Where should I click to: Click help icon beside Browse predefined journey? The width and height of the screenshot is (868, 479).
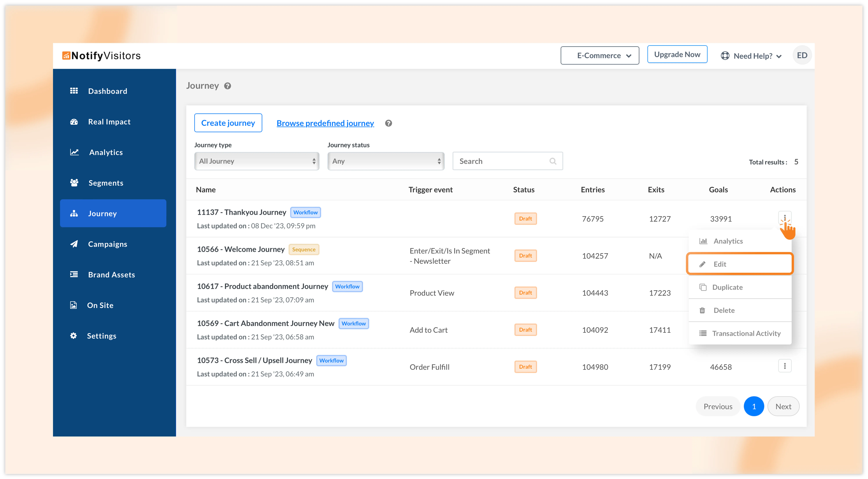tap(389, 123)
